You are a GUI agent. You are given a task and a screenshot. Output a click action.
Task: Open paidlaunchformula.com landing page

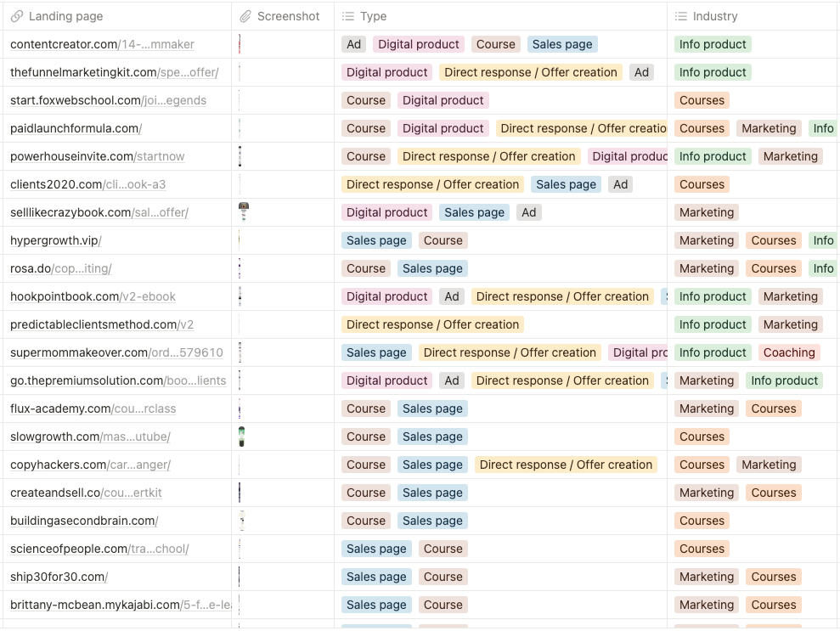click(76, 128)
